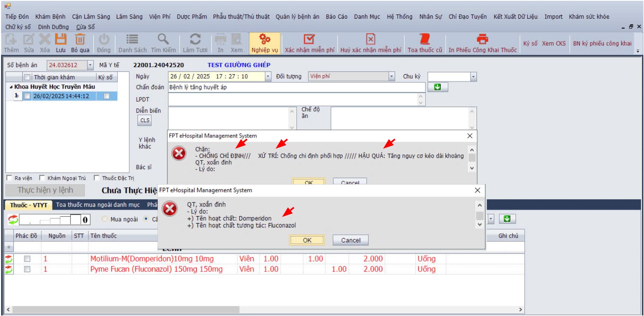Click the Chế độ ăn text area
Viewport: 644px width, 316px height.
[404, 118]
